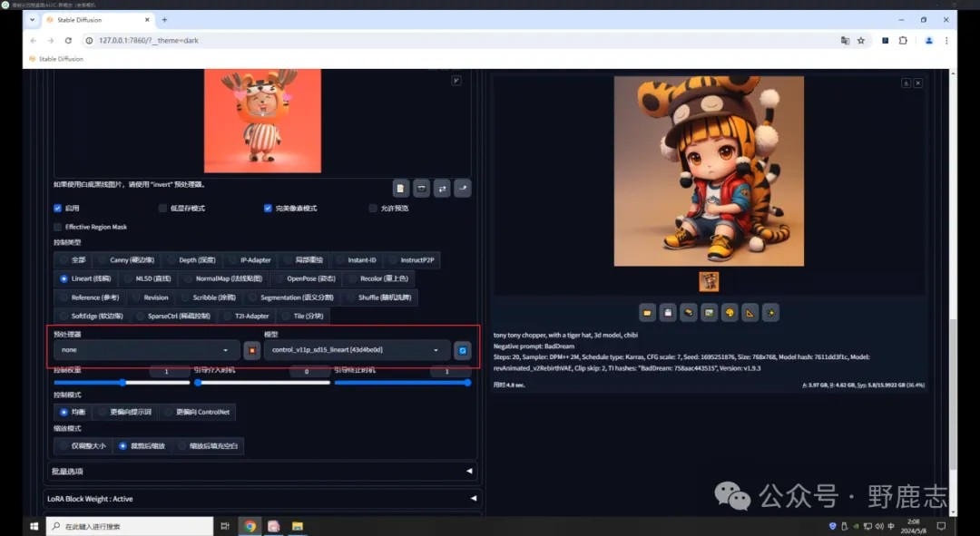Toggle the 完美像素模式 pixel perfect checkbox
The width and height of the screenshot is (980, 536).
click(268, 208)
